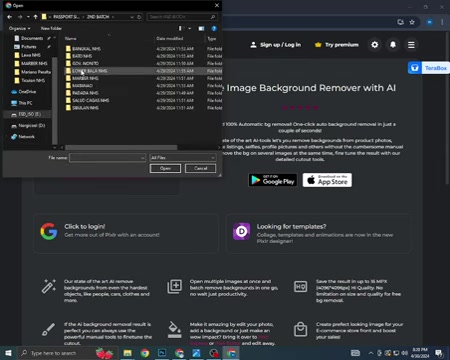This screenshot has height=360, width=450.
Task: Select the BANGKAL NHS folder
Action: pos(86,49)
